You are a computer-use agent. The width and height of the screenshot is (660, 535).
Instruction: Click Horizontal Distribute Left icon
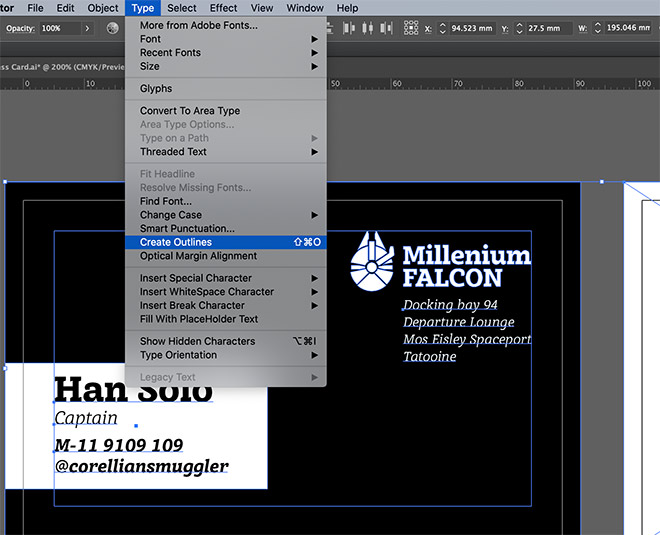coord(349,28)
